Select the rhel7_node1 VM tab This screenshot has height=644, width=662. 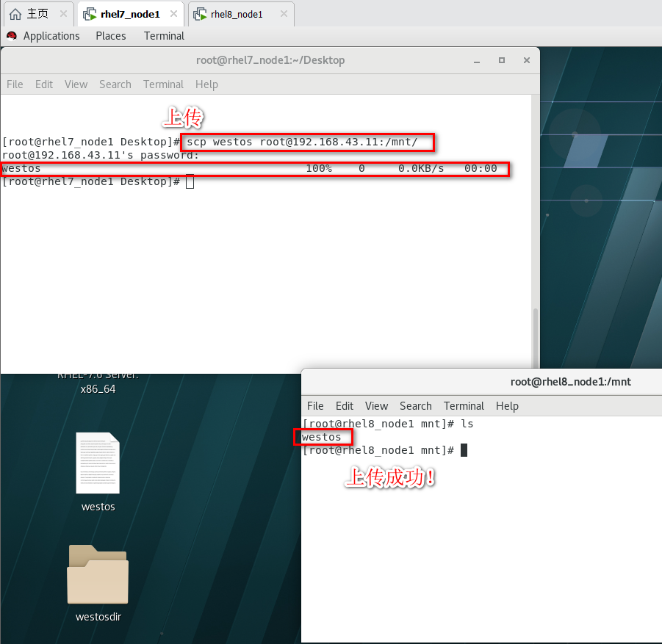131,14
